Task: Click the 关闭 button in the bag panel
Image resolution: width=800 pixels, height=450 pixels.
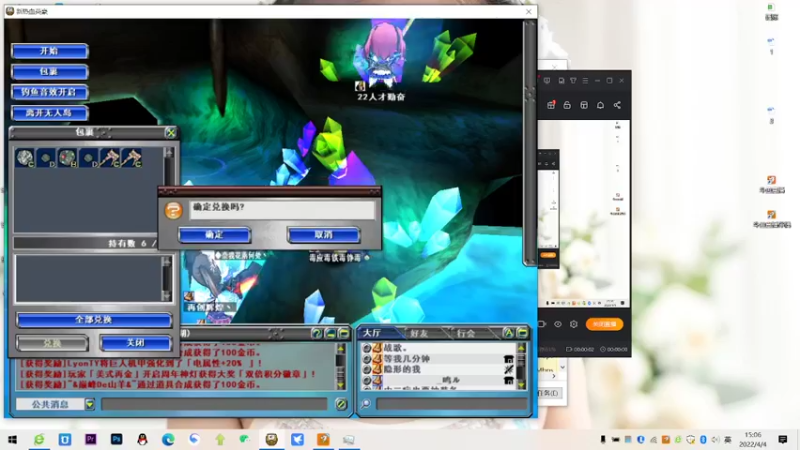Action: click(135, 343)
